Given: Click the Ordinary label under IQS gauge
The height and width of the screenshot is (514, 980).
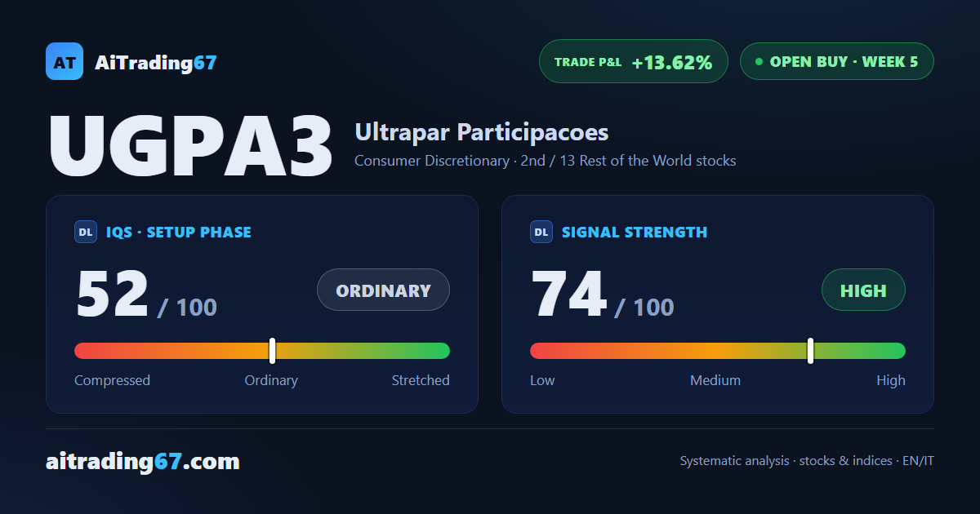Looking at the screenshot, I should (271, 380).
